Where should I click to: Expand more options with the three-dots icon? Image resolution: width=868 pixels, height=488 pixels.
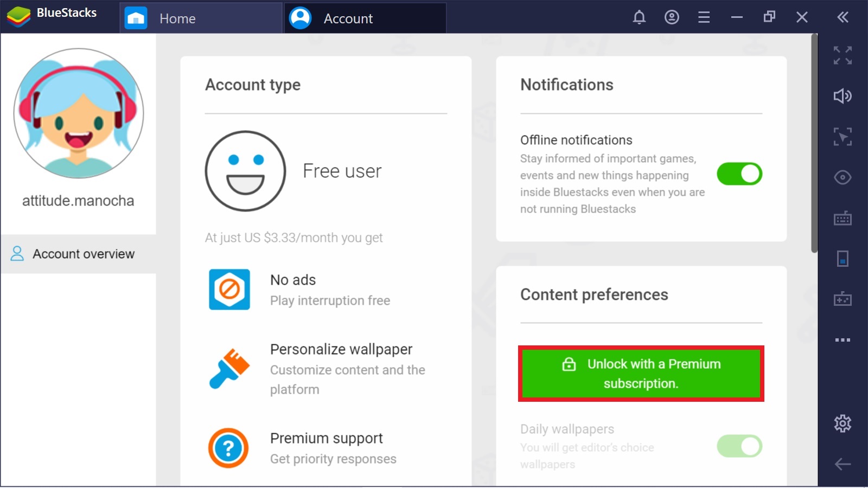coord(843,340)
